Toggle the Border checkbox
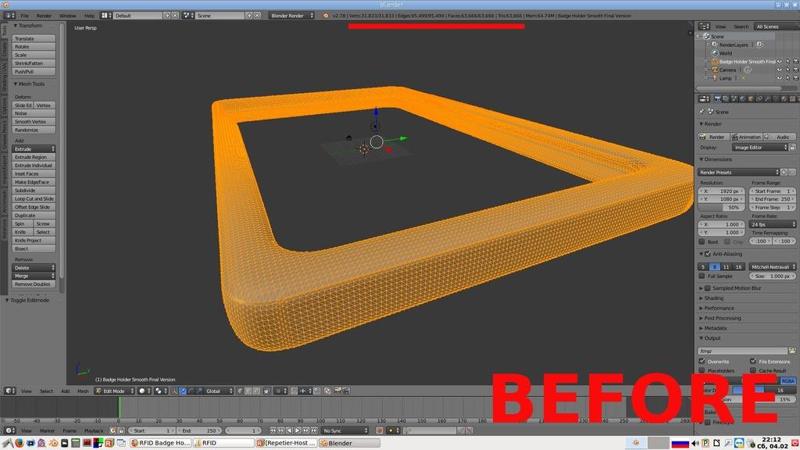Image resolution: width=800 pixels, height=450 pixels. tap(702, 241)
